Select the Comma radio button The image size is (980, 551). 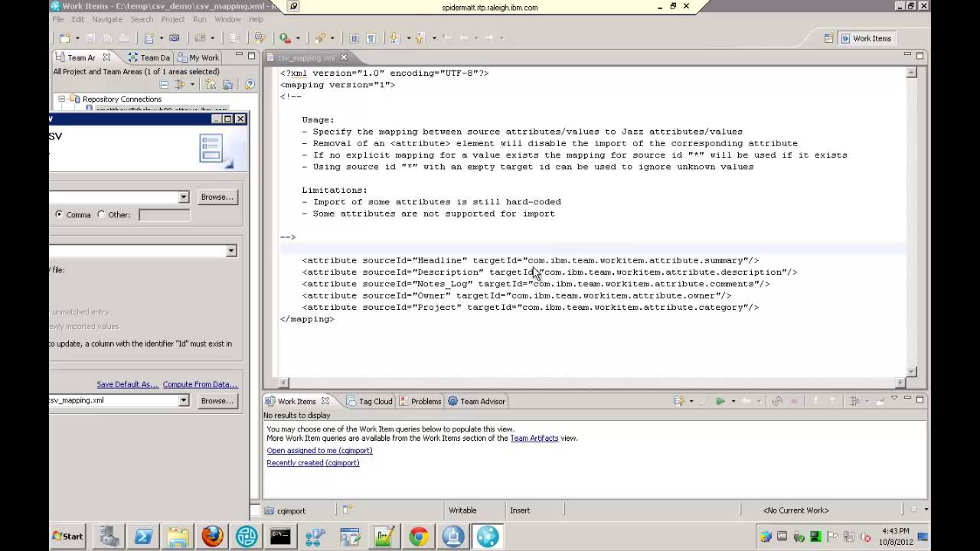point(59,215)
